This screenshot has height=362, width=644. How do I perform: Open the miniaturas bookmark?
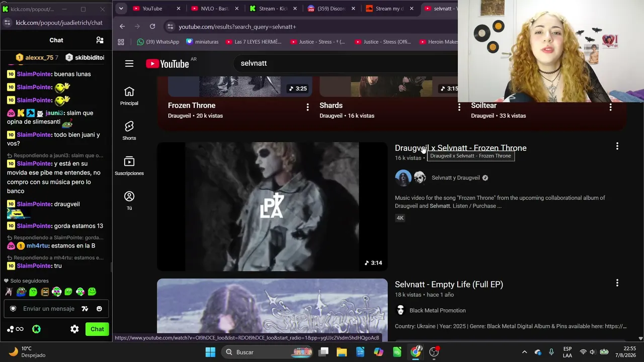coord(202,42)
